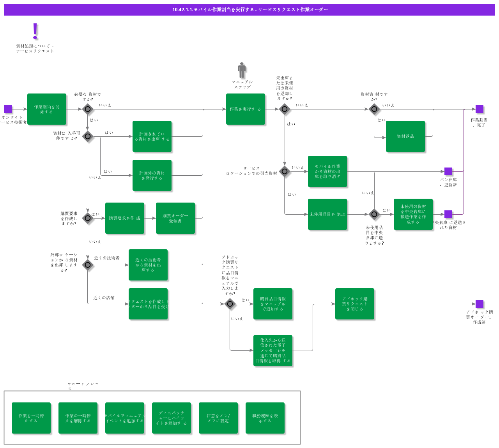The image size is (499, 448).
Task: Open the 職務履歴を表示する subprocess box
Action: (x=265, y=418)
